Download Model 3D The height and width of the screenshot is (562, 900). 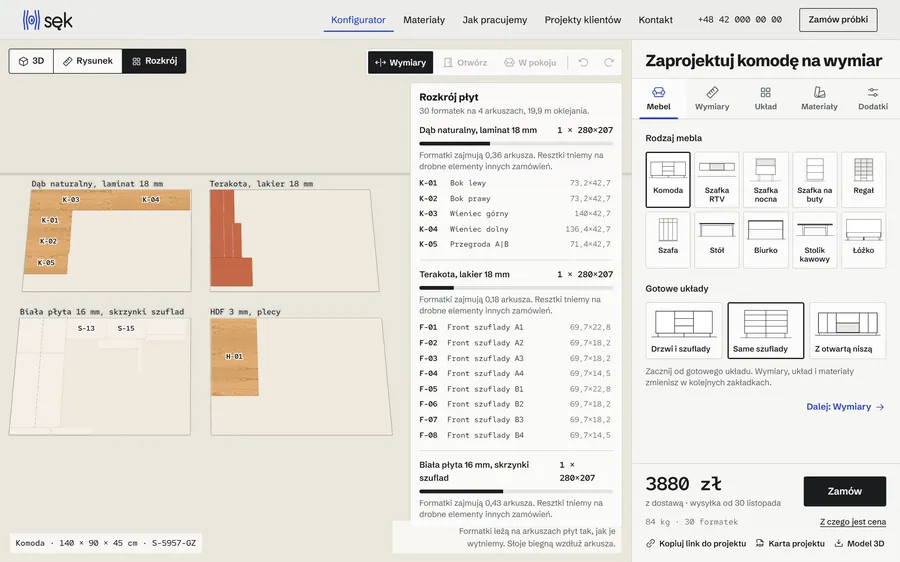click(859, 543)
